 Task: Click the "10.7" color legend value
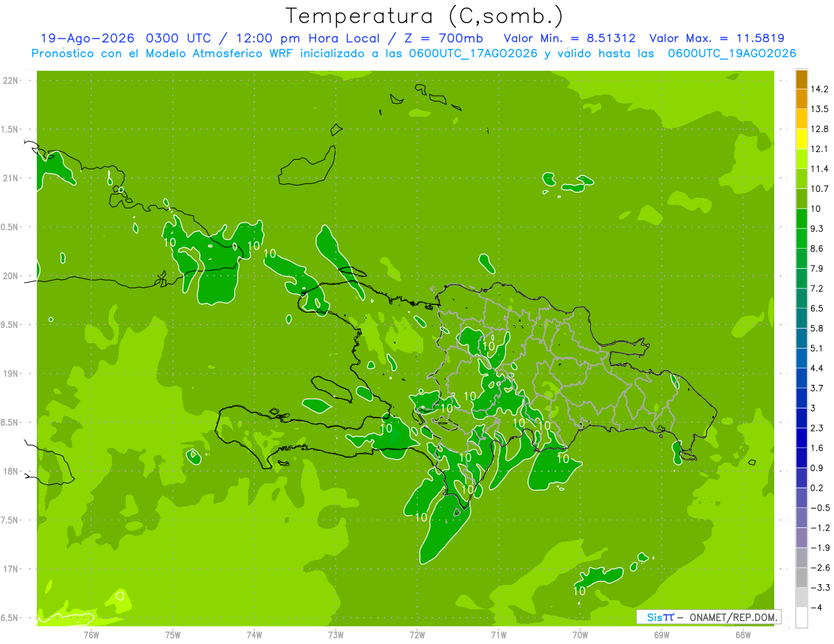click(820, 189)
